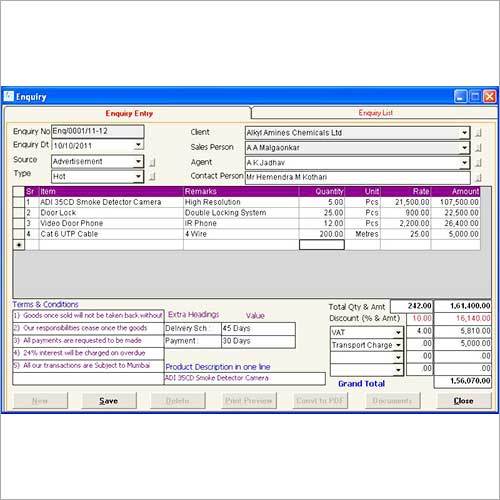
Task: Open the VAT tax type dropdown
Action: [398, 332]
